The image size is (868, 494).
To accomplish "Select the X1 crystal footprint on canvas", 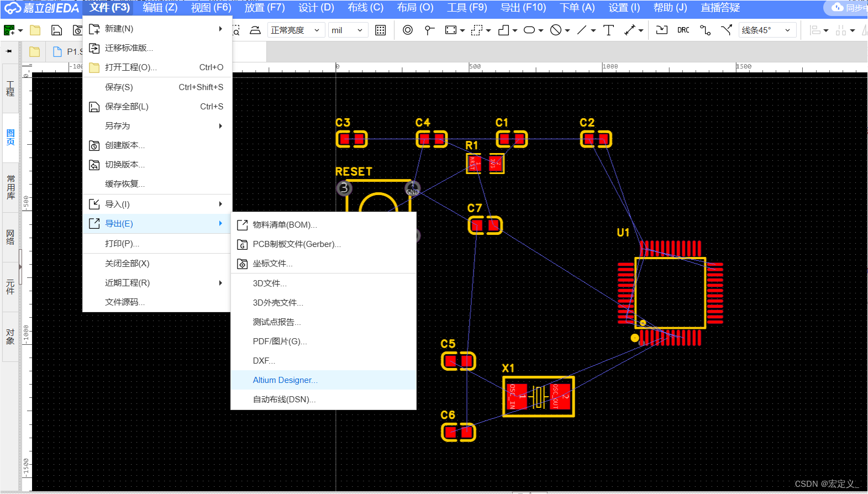I will [539, 397].
